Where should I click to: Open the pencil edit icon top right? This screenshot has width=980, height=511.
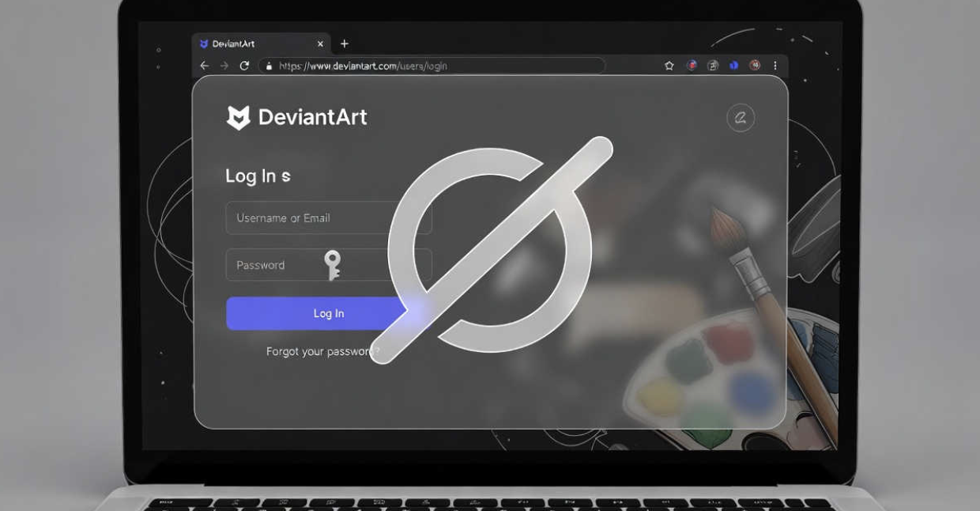741,117
